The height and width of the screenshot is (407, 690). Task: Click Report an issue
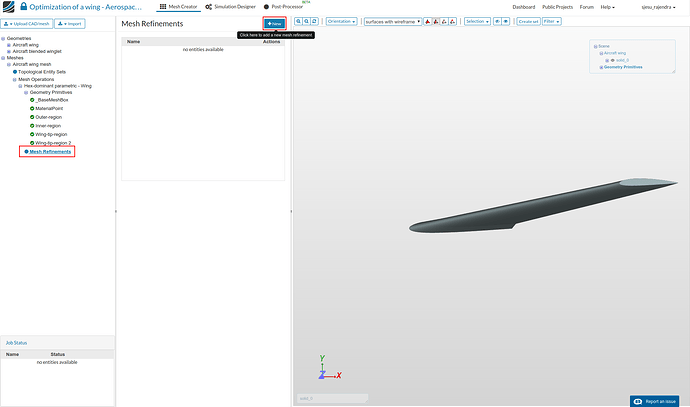[x=654, y=401]
